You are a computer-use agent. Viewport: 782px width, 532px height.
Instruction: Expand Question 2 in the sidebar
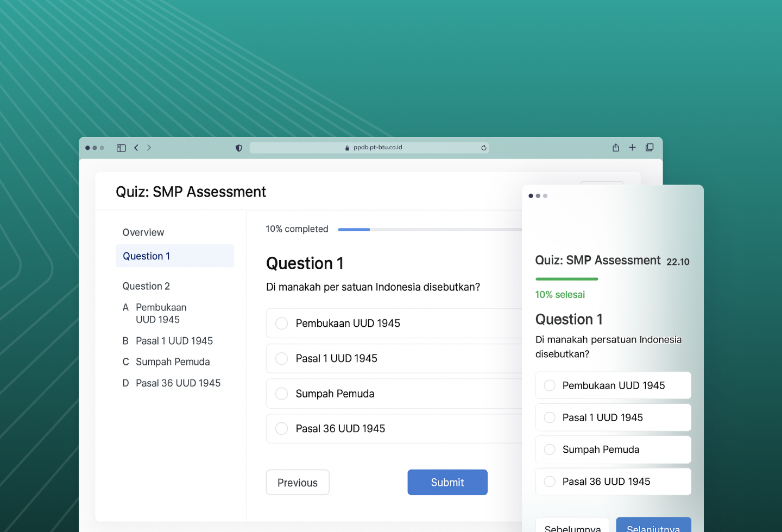click(x=146, y=286)
